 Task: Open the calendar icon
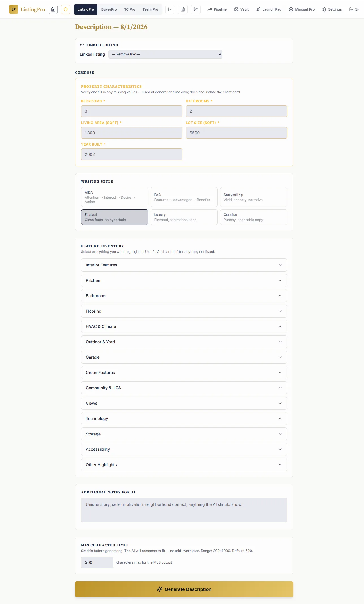pos(183,9)
